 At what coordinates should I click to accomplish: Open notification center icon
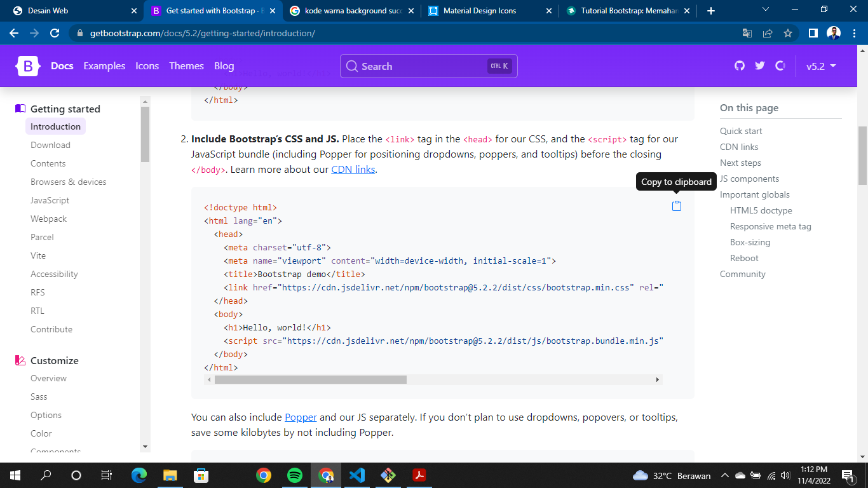click(x=848, y=475)
